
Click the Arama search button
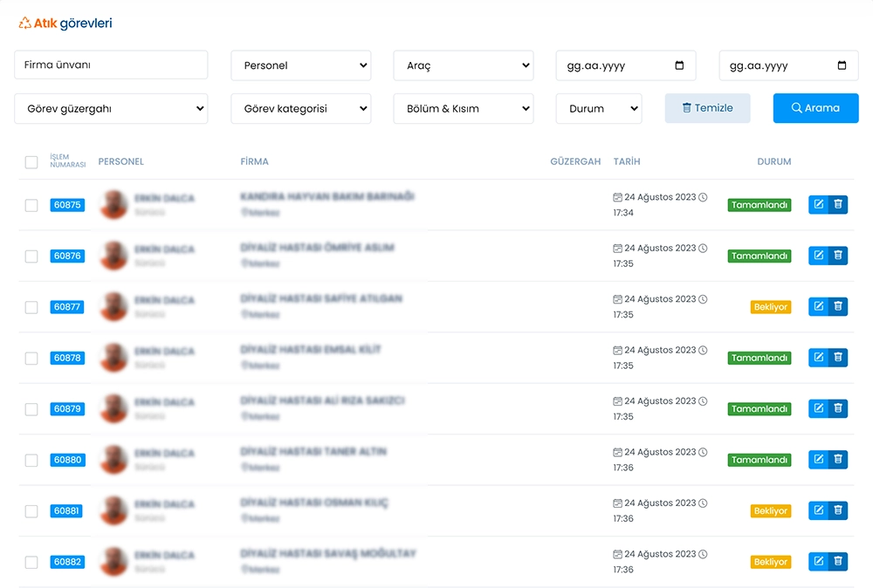pyautogui.click(x=815, y=108)
